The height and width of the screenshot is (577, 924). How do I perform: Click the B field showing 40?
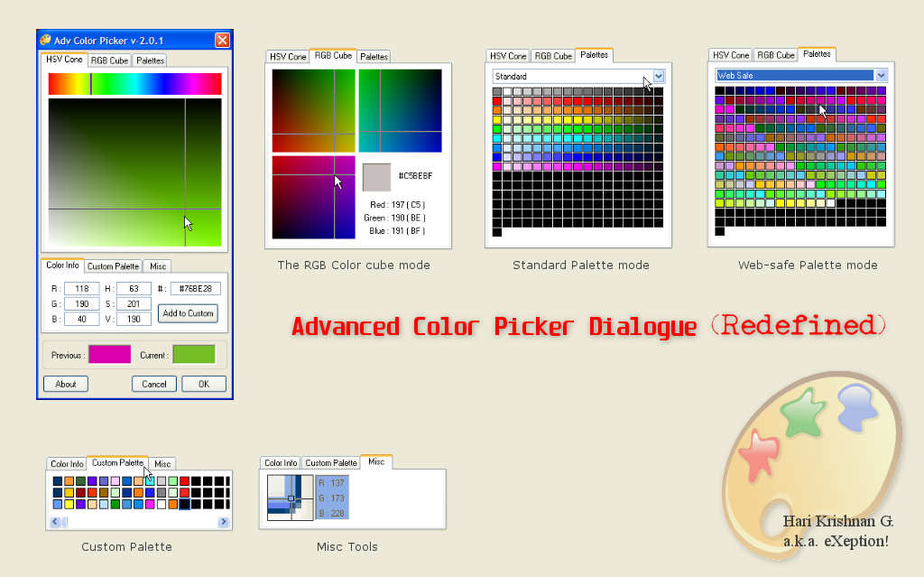pyautogui.click(x=82, y=319)
